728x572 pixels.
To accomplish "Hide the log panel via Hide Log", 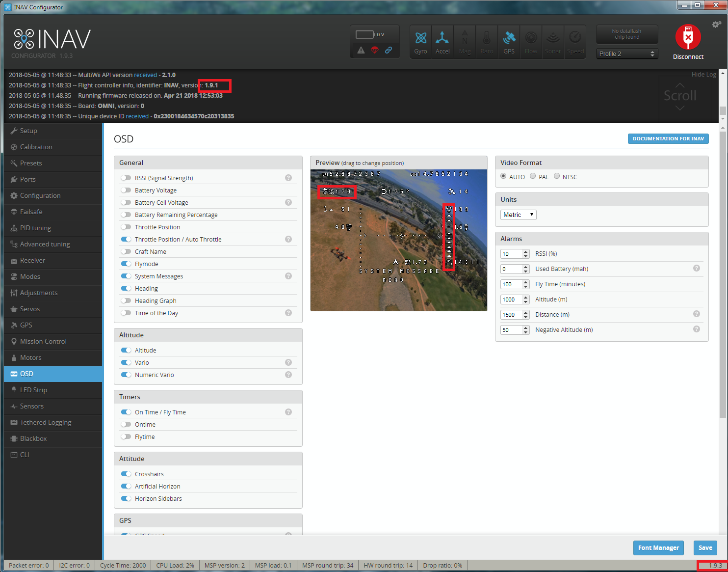I will 704,74.
